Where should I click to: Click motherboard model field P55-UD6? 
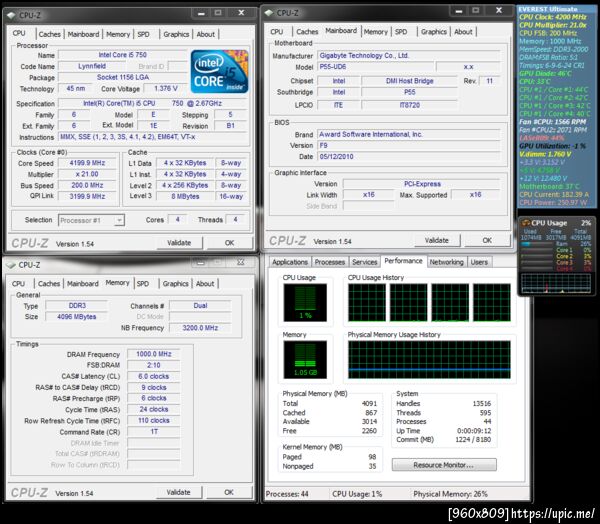pyautogui.click(x=375, y=67)
